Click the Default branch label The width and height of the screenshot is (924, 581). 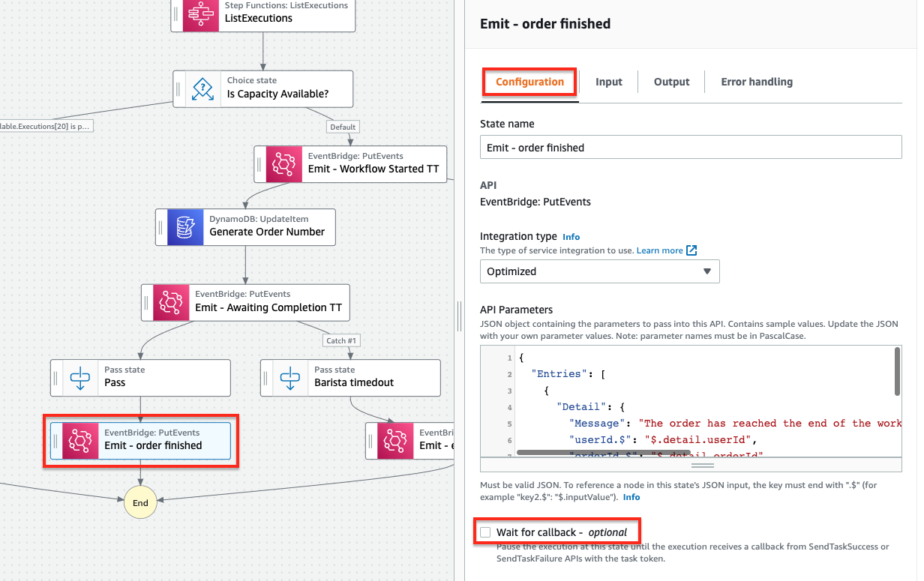343,127
